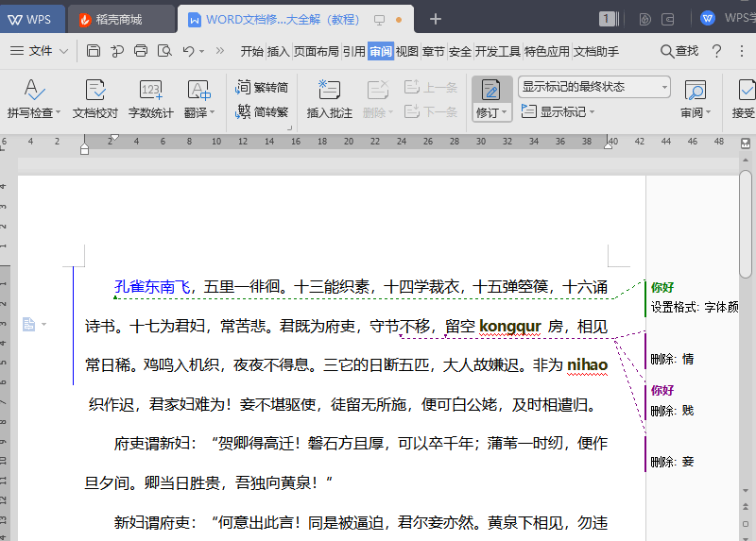Open a new tab with plus button

coord(436,19)
